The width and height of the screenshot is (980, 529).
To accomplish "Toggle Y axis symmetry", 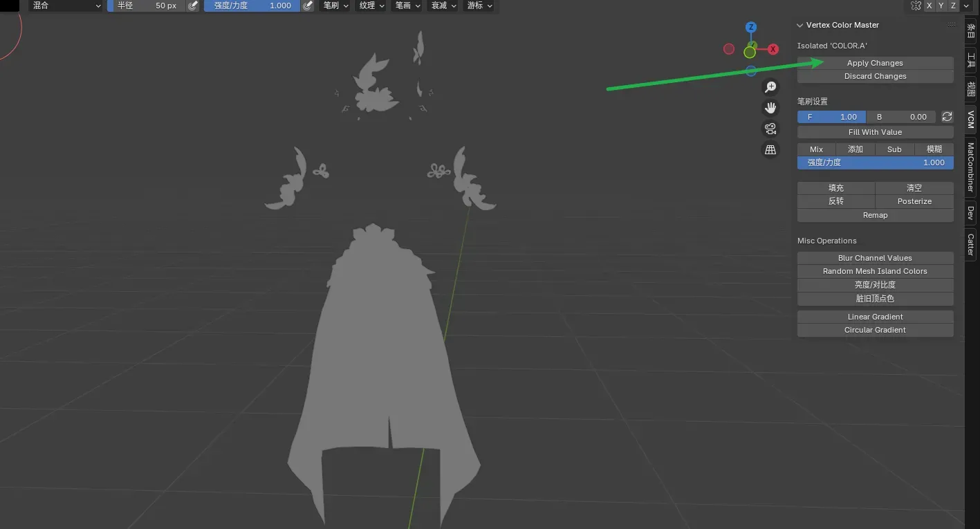I will click(941, 6).
